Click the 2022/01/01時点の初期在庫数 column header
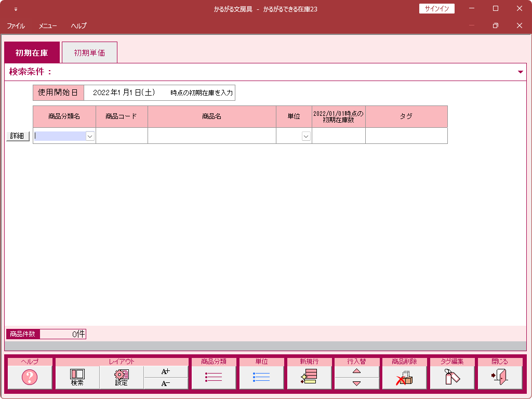This screenshot has width=532, height=399. click(x=339, y=116)
